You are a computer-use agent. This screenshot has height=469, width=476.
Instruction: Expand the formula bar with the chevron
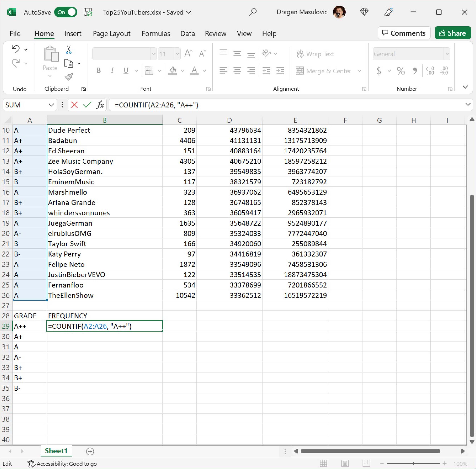468,104
